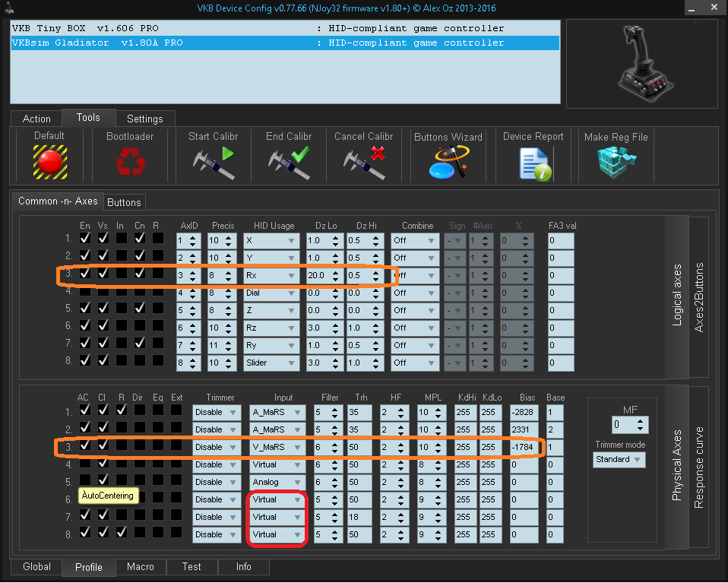The width and height of the screenshot is (728, 583).
Task: Open Combine dropdown for logical axis 1
Action: [x=415, y=241]
